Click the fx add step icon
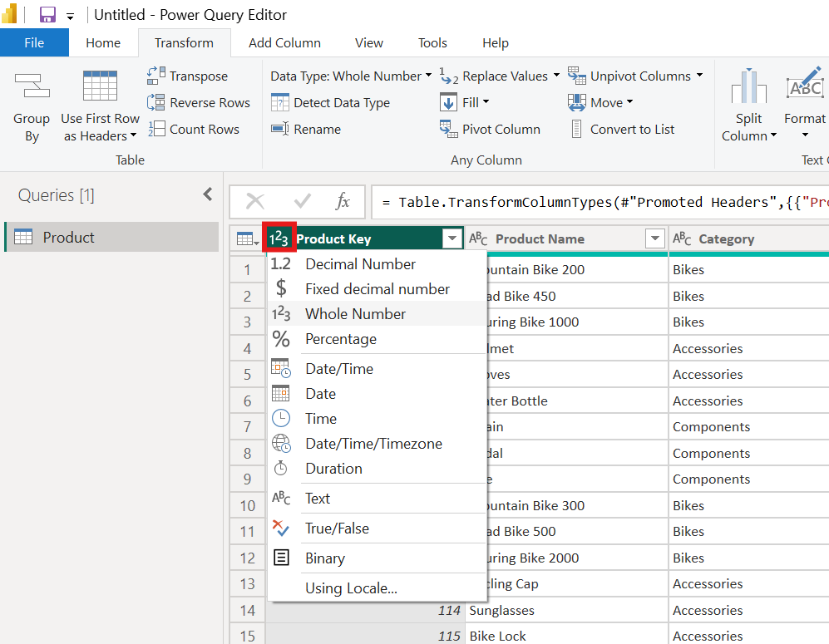 (x=343, y=201)
